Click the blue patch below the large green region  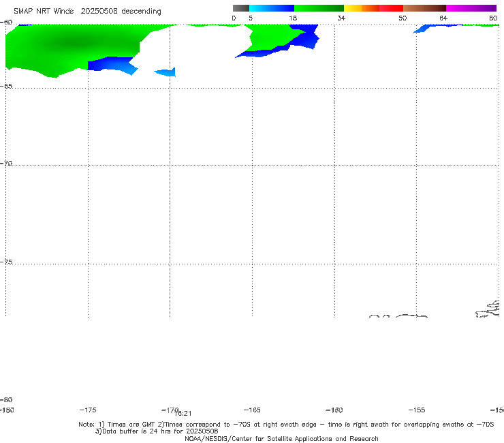pos(112,65)
